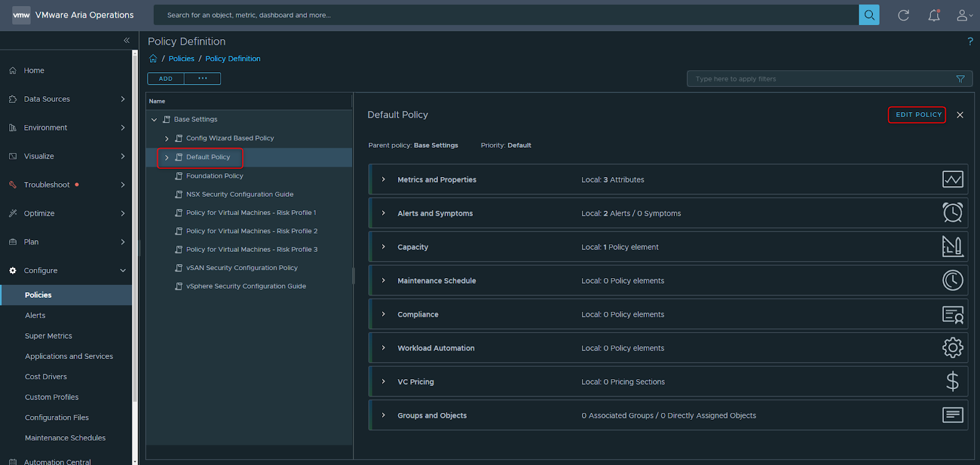Click the search magnifier button
Image resolution: width=980 pixels, height=465 pixels.
tap(869, 15)
